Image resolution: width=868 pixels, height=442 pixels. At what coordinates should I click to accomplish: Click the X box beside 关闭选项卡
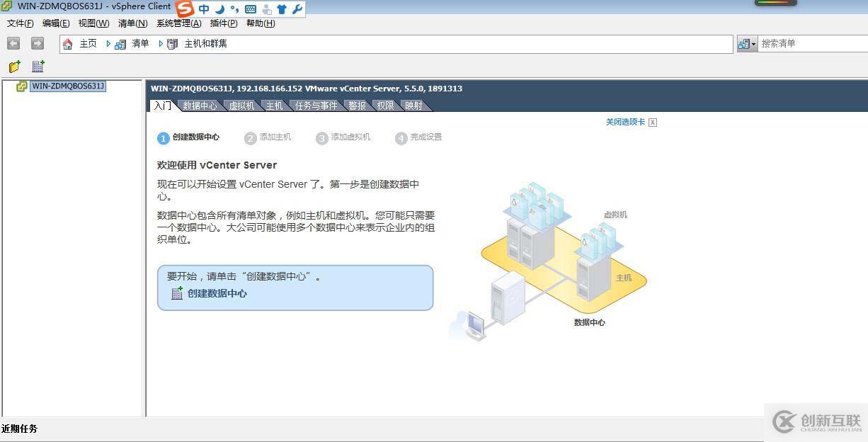click(653, 122)
